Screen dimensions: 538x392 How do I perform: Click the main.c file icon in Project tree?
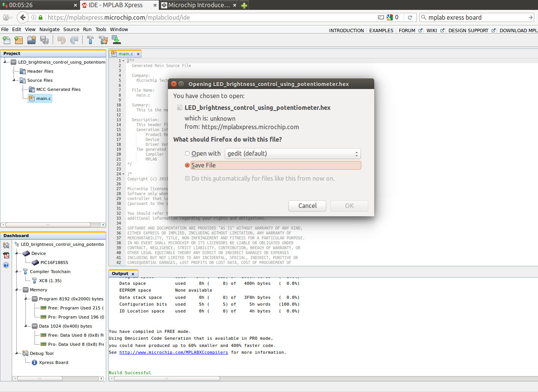(x=32, y=98)
